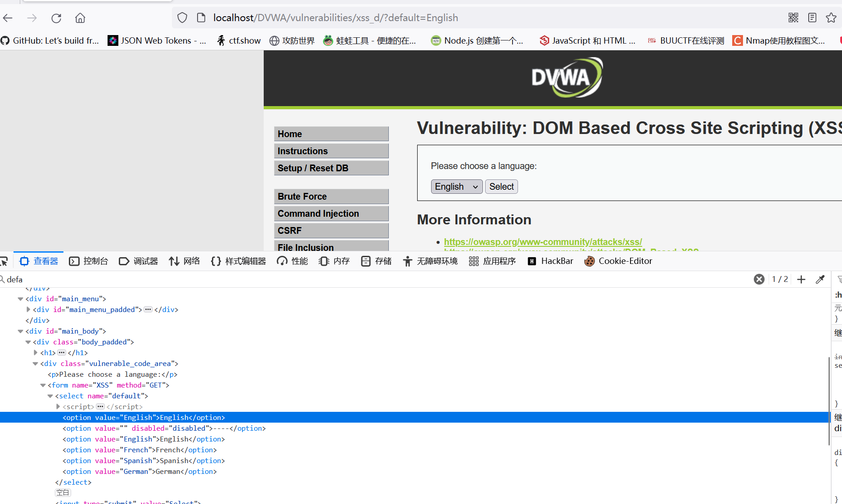Open the 蛙蛙工具 bookmark
This screenshot has width=842, height=504.
370,40
